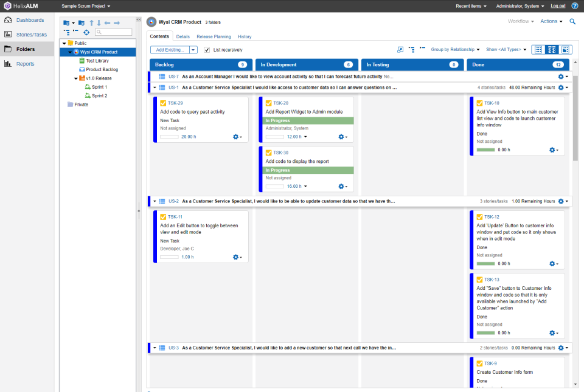Open the TSK-11 task link

pyautogui.click(x=175, y=217)
